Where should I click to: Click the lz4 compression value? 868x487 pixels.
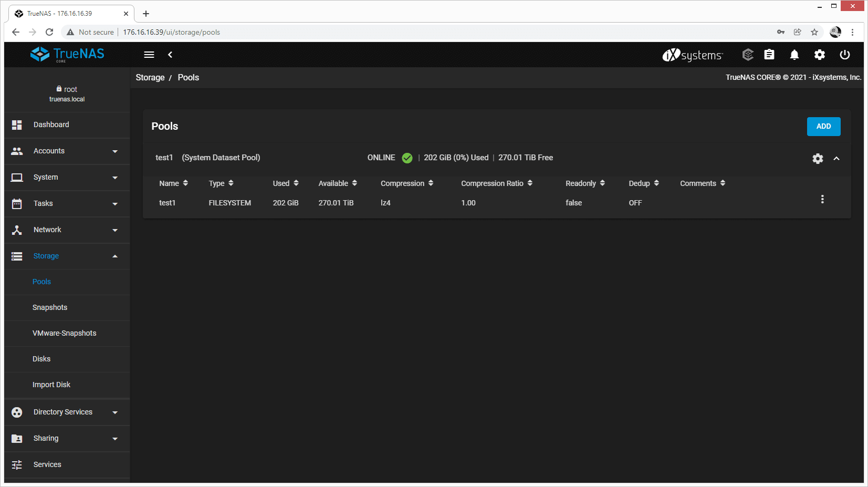click(x=385, y=203)
